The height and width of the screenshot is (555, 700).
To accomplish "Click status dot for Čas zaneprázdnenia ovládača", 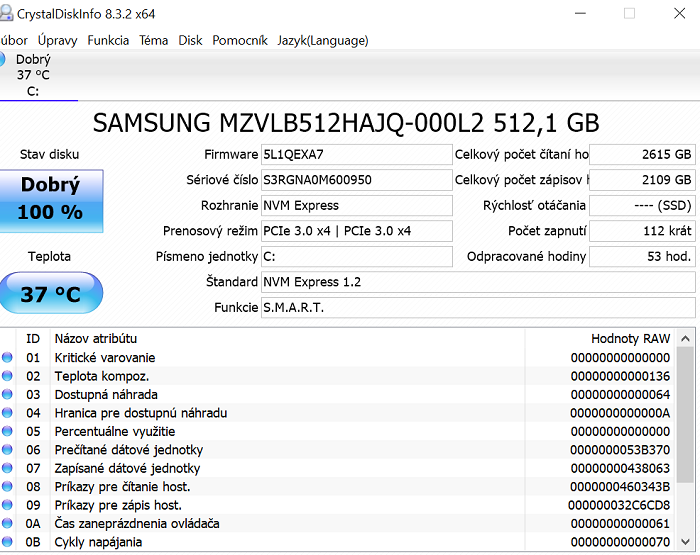I will click(x=7, y=523).
